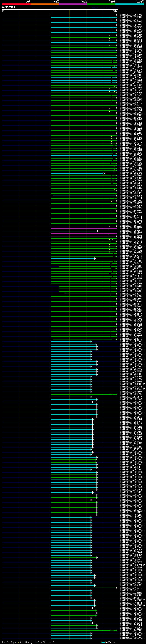Click the cyan alignment bar for UniRef100_Q0WPY0
The height and width of the screenshot is (644, 146).
coord(84,20)
